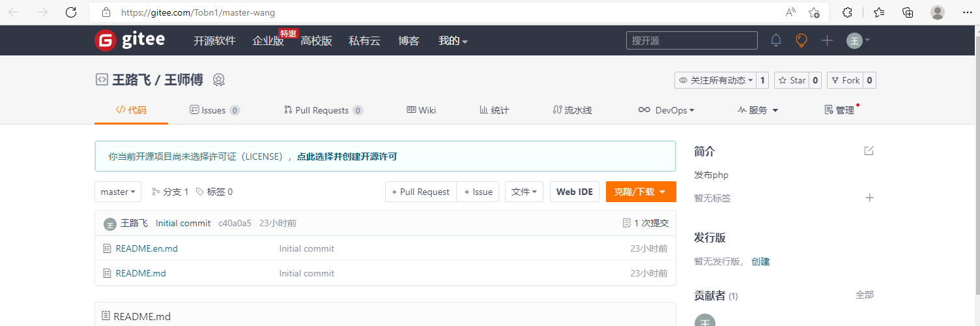Click the repository code icon beside 王路飞
The width and height of the screenshot is (980, 326).
click(x=102, y=80)
